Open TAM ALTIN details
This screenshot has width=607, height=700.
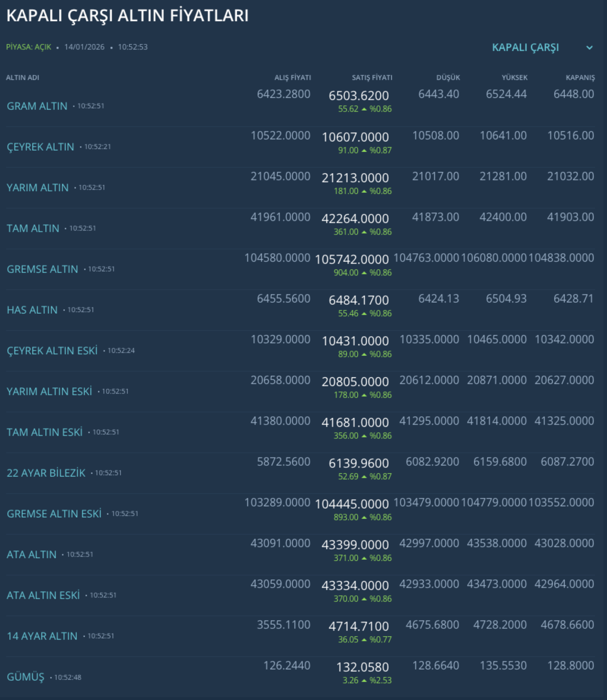coord(33,228)
